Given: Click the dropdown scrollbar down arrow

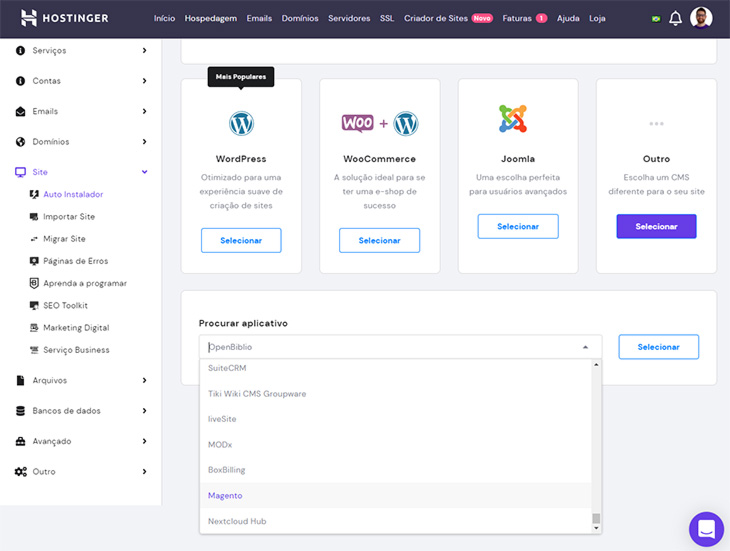Looking at the screenshot, I should pos(596,529).
